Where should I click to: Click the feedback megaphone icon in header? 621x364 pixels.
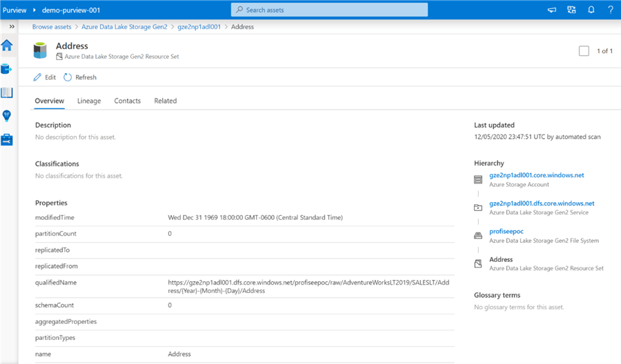click(x=552, y=10)
